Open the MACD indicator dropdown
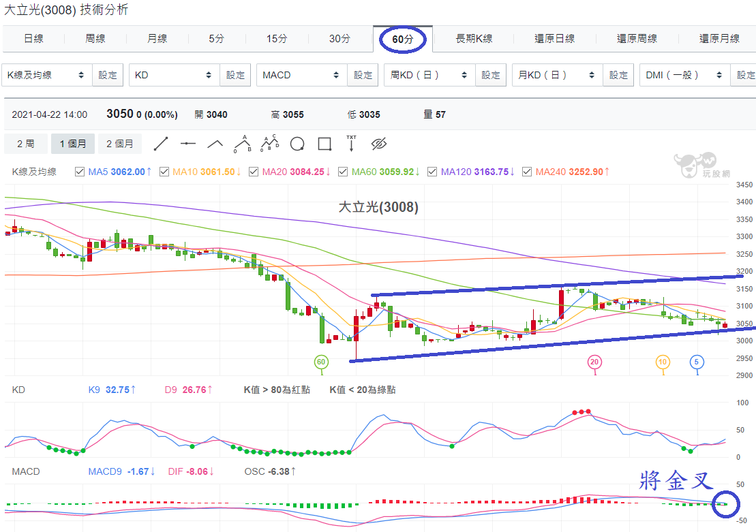The width and height of the screenshot is (756, 532). pos(302,75)
